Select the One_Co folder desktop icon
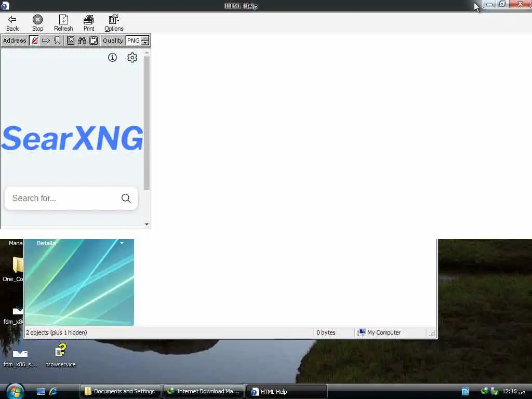The image size is (532, 399). [14, 270]
